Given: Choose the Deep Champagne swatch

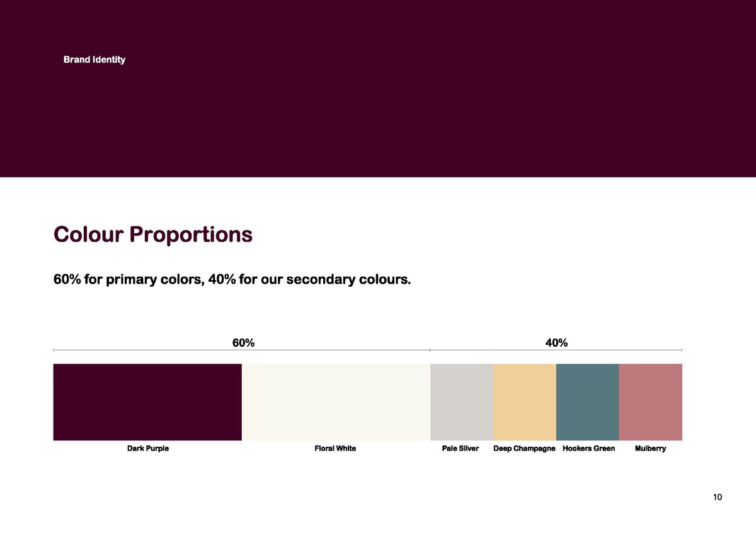Looking at the screenshot, I should point(525,402).
